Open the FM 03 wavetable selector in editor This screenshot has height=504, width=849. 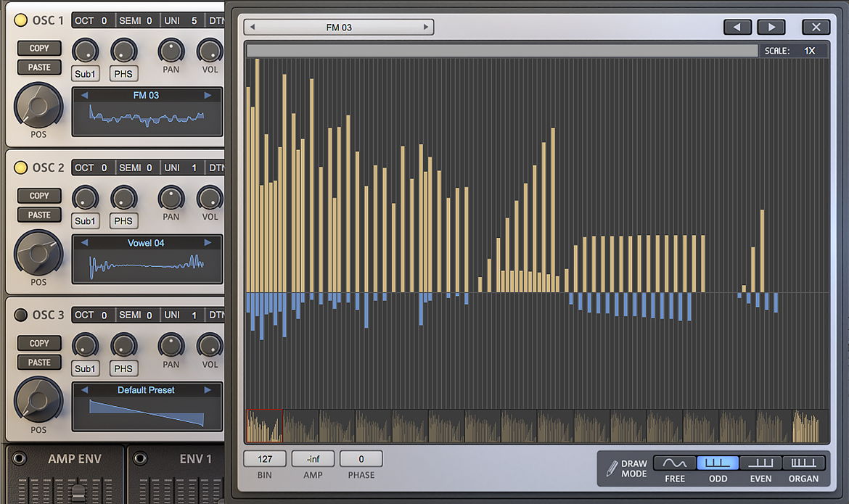coord(339,27)
